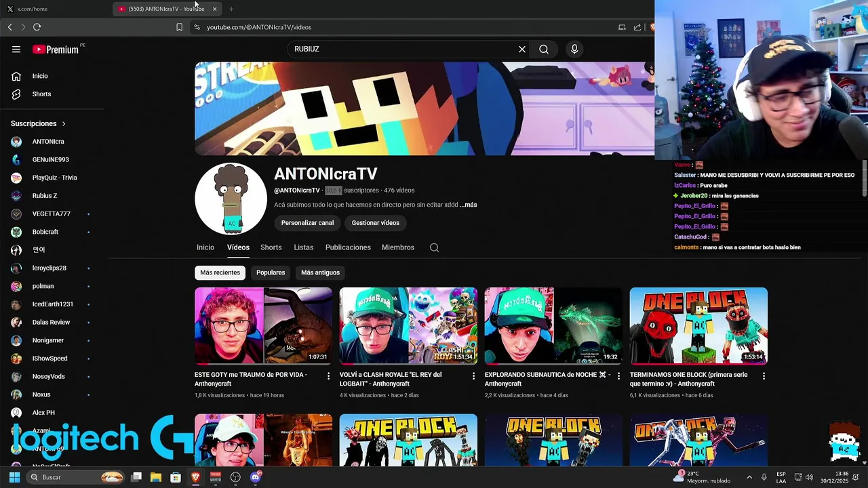Click the YouTube Premium logo
The image size is (868, 488).
57,49
